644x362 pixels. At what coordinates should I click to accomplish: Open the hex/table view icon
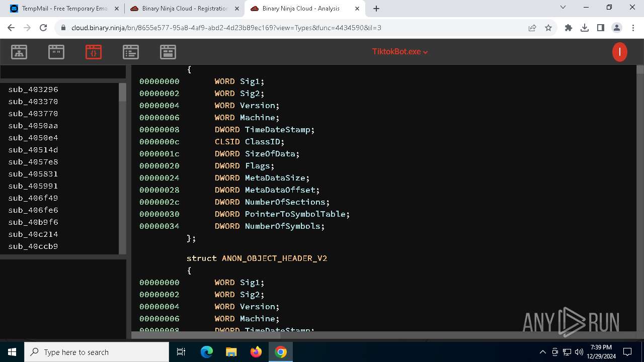coord(168,52)
